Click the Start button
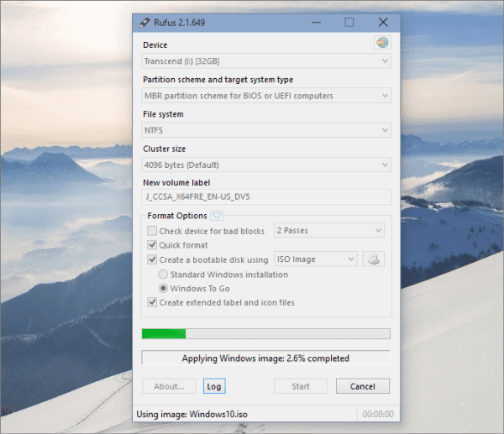 coord(301,386)
